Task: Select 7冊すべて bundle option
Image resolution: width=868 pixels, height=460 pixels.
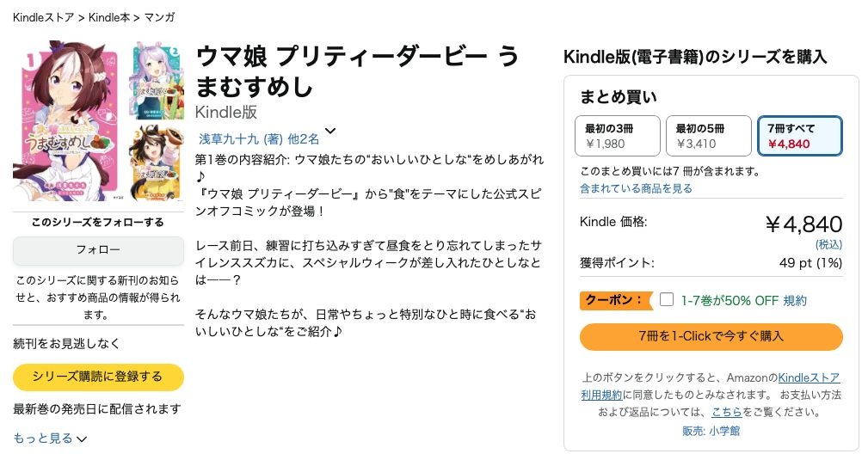Action: point(799,136)
